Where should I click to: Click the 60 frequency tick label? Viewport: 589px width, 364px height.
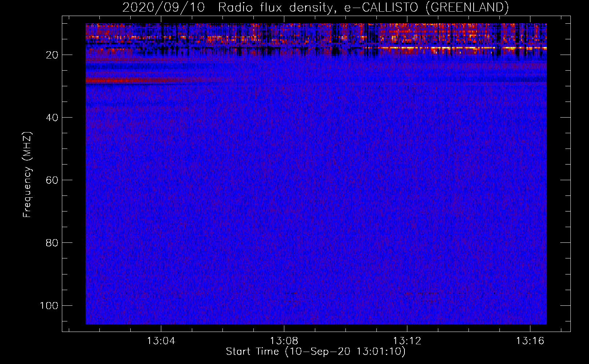52,180
